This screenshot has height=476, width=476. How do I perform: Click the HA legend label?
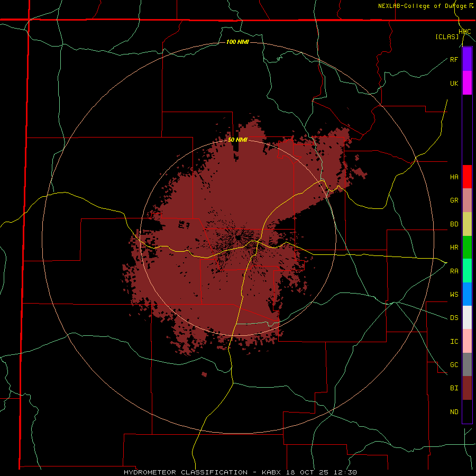pyautogui.click(x=454, y=177)
